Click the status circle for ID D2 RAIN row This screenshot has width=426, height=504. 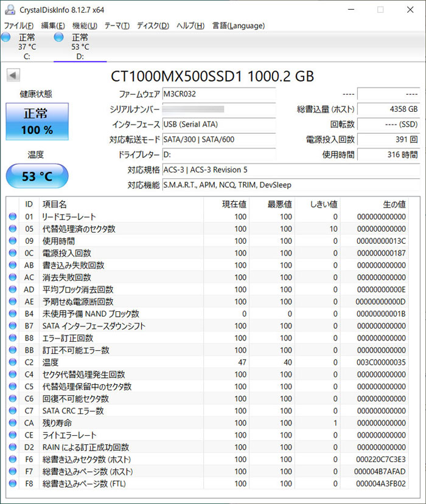click(13, 447)
